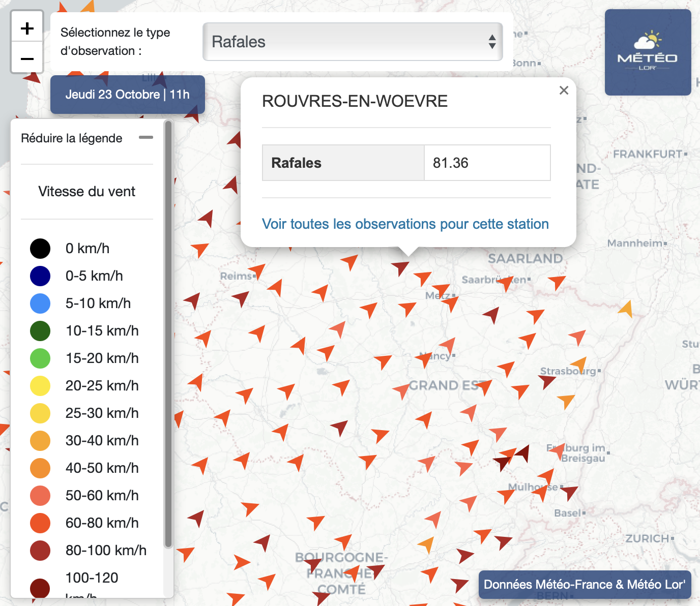
Task: Click the bright green 15-20 km/h swatch
Action: (x=40, y=358)
